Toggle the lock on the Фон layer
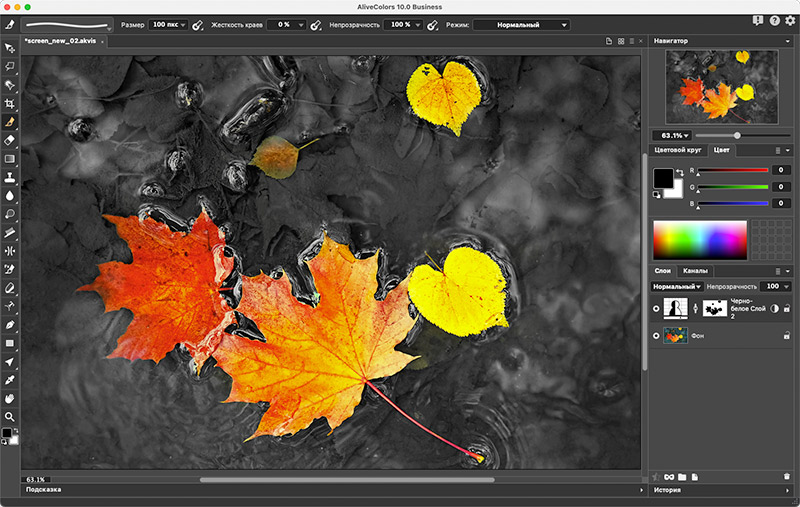This screenshot has height=507, width=800. click(787, 337)
